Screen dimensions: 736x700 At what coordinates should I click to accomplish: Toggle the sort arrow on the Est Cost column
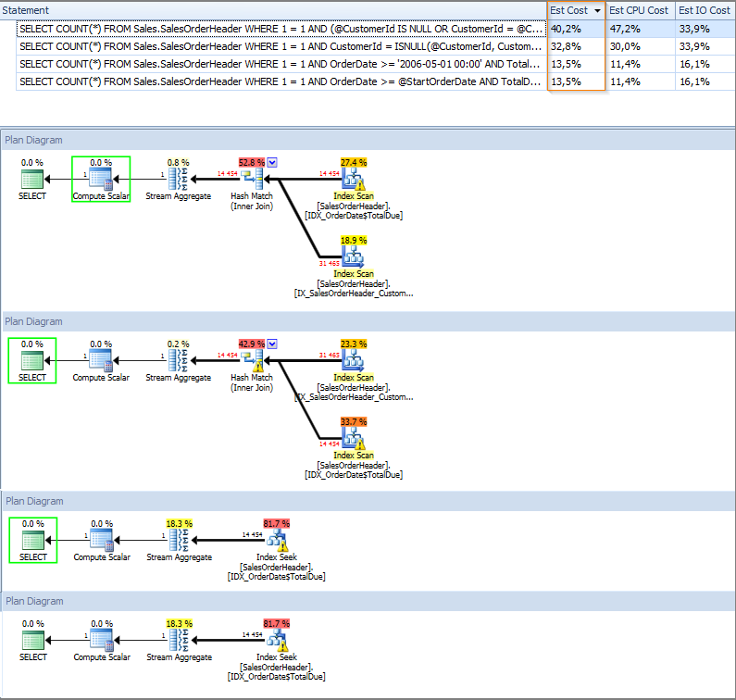click(597, 10)
